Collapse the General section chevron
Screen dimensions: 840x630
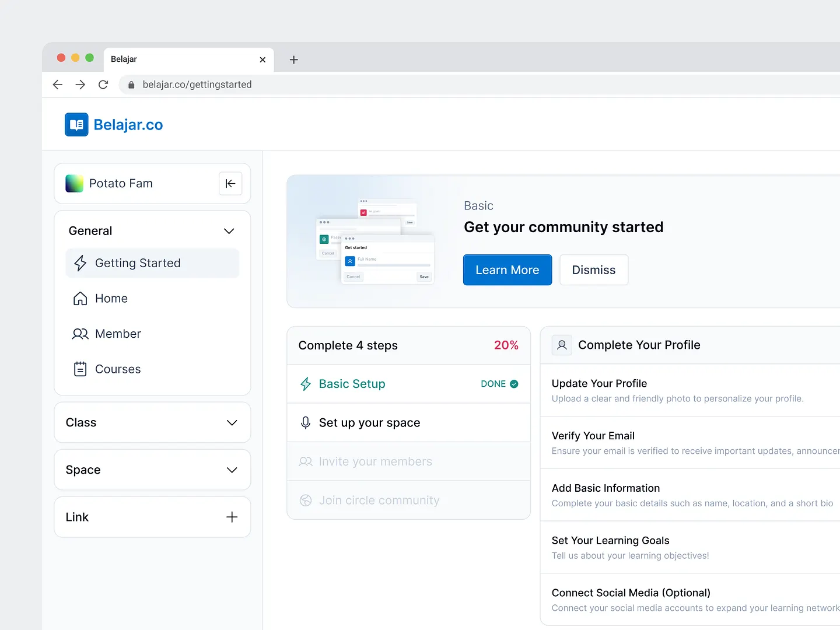pyautogui.click(x=229, y=231)
